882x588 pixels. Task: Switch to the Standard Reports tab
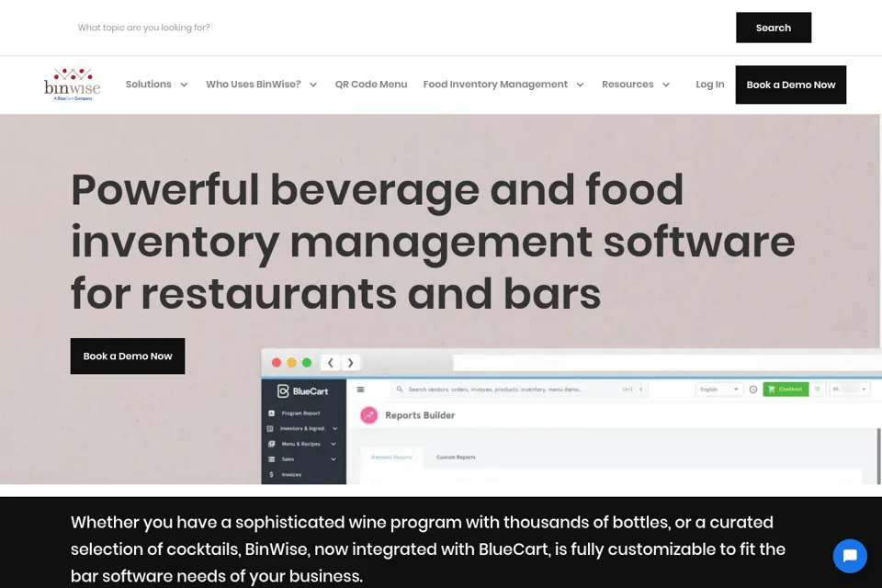(x=391, y=457)
